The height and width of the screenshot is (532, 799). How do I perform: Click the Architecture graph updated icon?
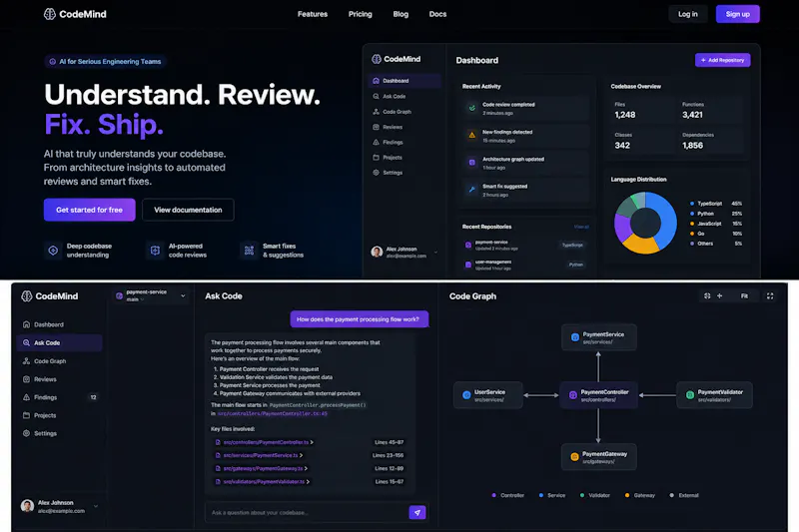(472, 163)
